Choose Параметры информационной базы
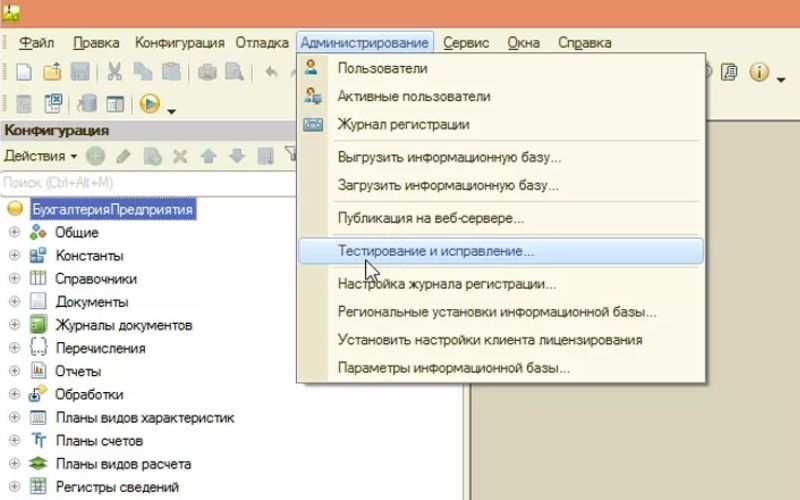The image size is (800, 500). pos(501,368)
